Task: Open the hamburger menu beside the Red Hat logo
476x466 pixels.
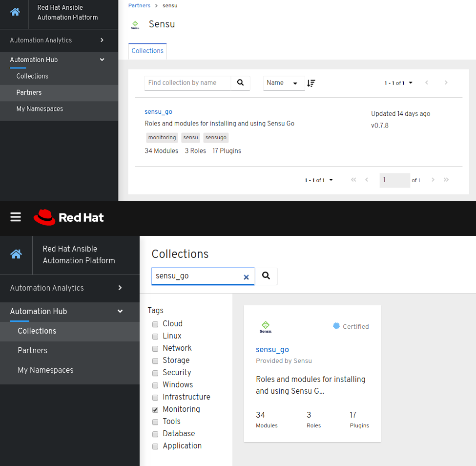Action: [15, 217]
